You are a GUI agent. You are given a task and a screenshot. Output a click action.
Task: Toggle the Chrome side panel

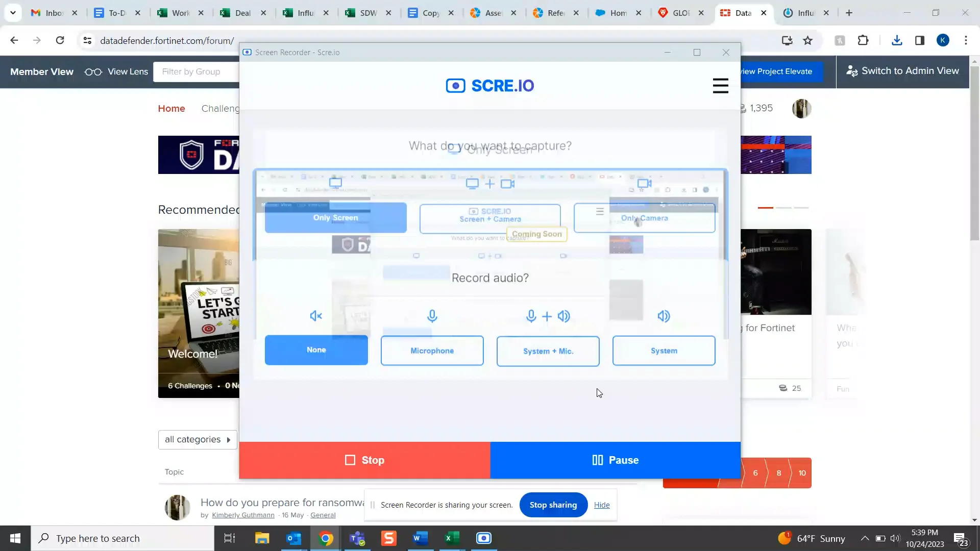(x=920, y=40)
